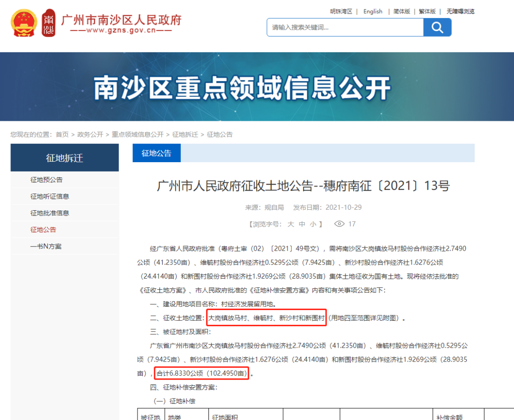Screen dimensions: 514x420
Task: Select 一书N方案 in sidebar menu
Action: click(x=46, y=246)
